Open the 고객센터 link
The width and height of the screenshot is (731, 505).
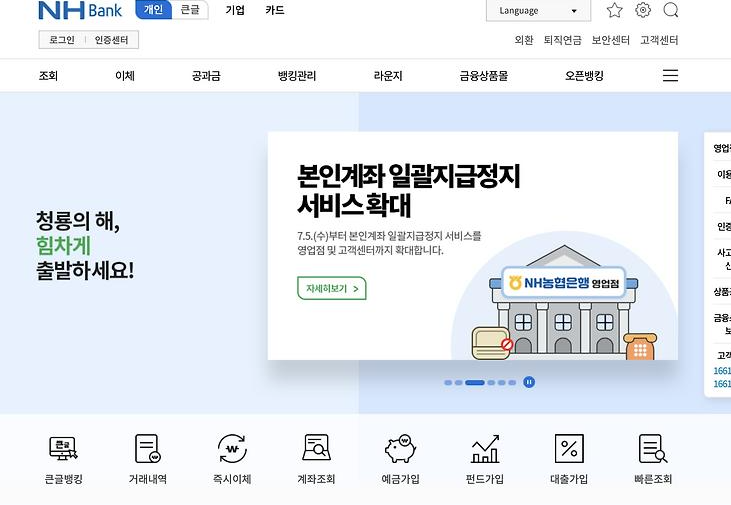click(x=659, y=40)
